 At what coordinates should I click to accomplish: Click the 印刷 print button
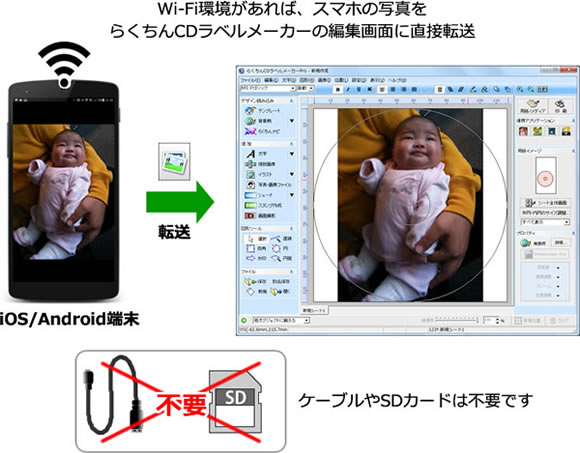point(561,106)
